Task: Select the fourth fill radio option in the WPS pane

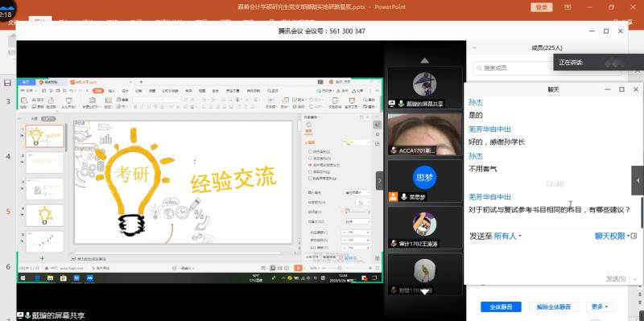Action: [x=310, y=171]
